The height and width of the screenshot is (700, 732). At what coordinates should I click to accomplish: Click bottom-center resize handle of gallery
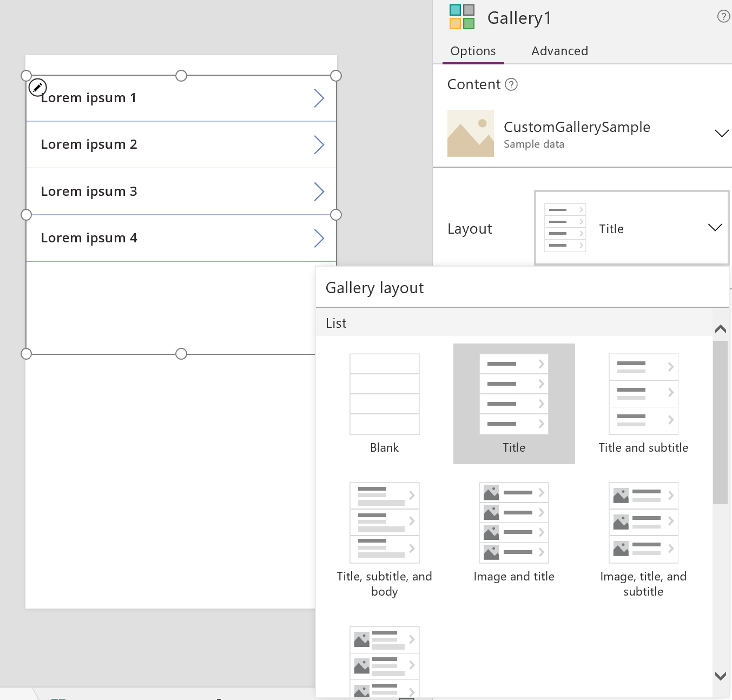tap(181, 354)
